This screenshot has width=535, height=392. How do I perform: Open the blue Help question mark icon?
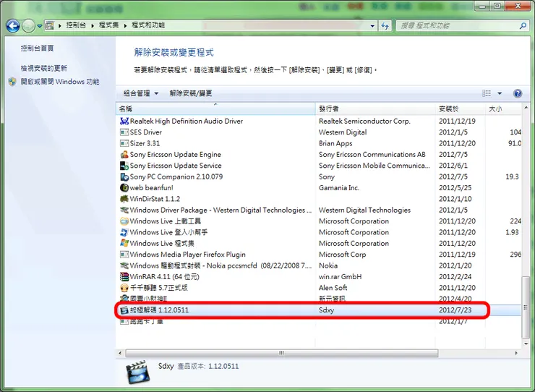tap(518, 93)
